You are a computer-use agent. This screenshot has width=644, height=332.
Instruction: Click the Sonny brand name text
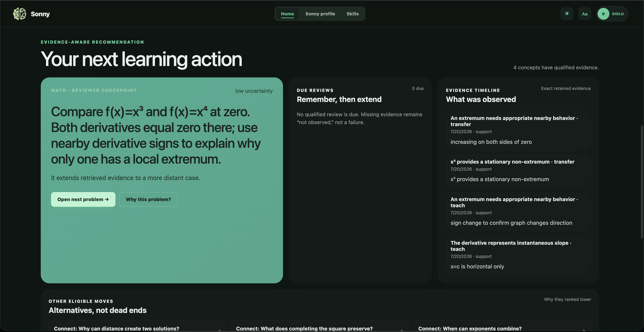click(40, 14)
